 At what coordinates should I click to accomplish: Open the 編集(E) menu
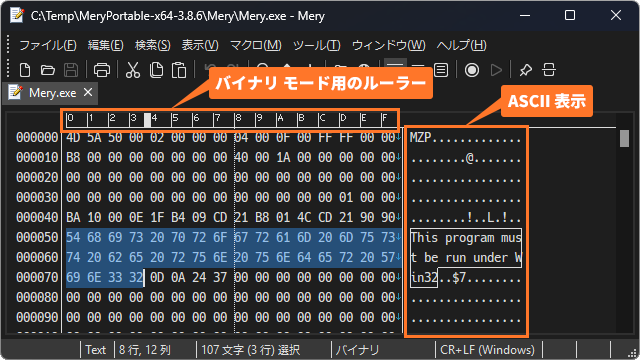pos(105,45)
